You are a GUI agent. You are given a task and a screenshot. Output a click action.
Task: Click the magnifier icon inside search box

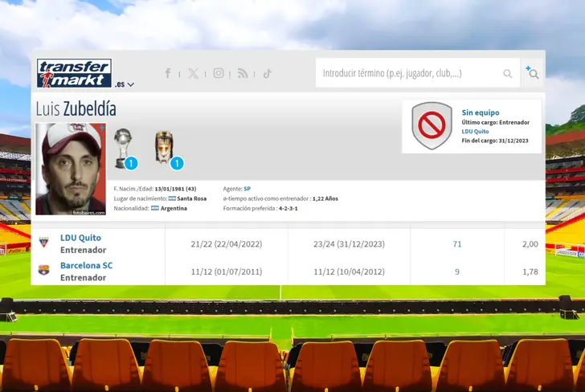[507, 73]
